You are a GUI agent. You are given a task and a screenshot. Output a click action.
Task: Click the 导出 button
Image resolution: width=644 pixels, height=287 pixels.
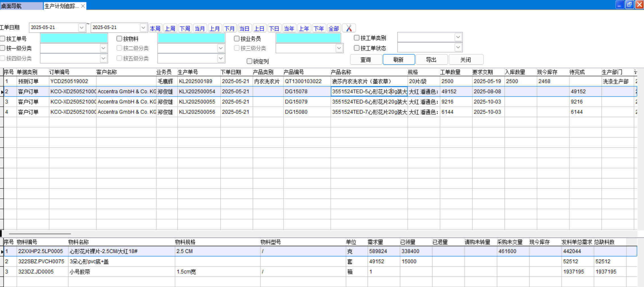[x=431, y=60]
